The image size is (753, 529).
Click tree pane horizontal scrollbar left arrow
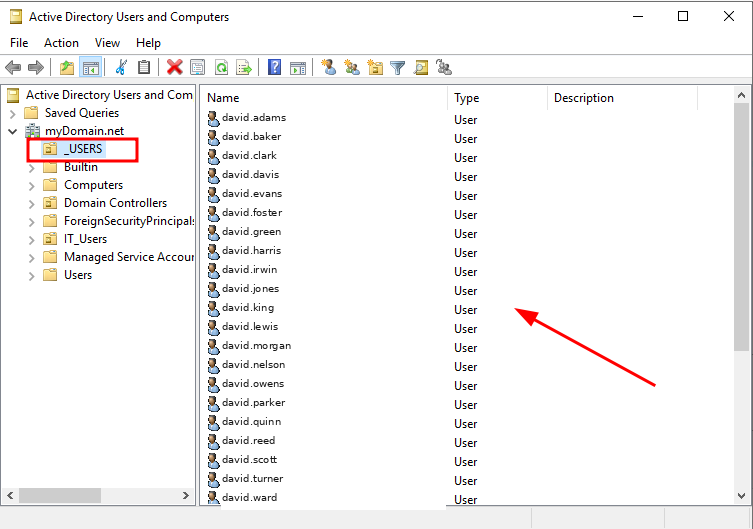11,495
